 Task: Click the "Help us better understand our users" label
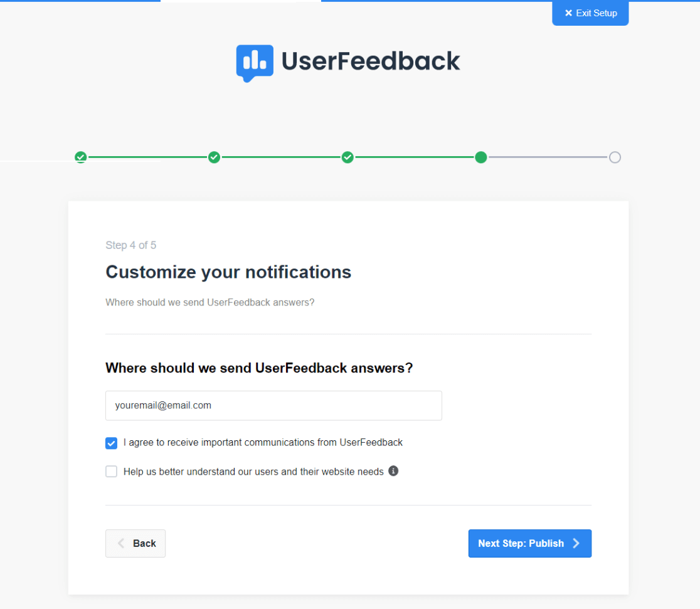pyautogui.click(x=253, y=472)
